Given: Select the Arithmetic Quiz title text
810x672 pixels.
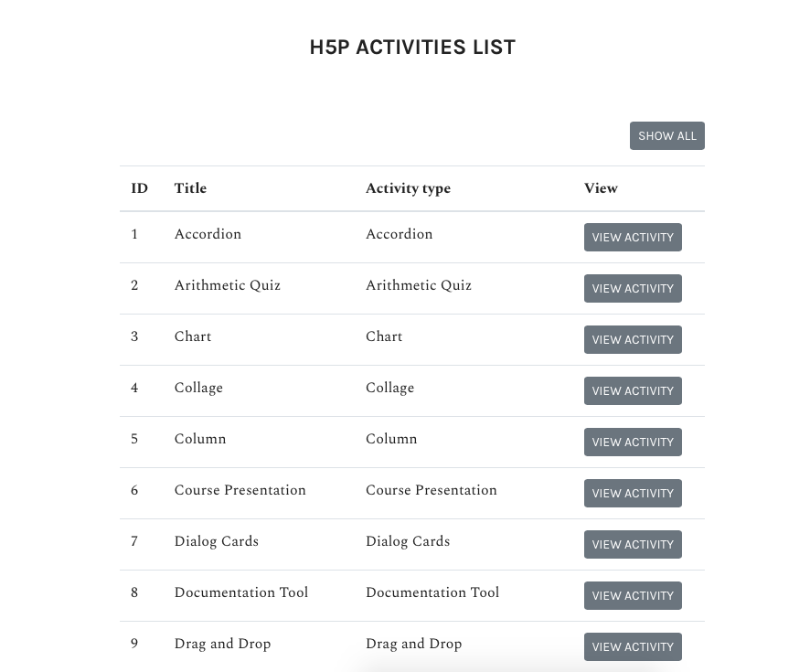Looking at the screenshot, I should point(228,285).
